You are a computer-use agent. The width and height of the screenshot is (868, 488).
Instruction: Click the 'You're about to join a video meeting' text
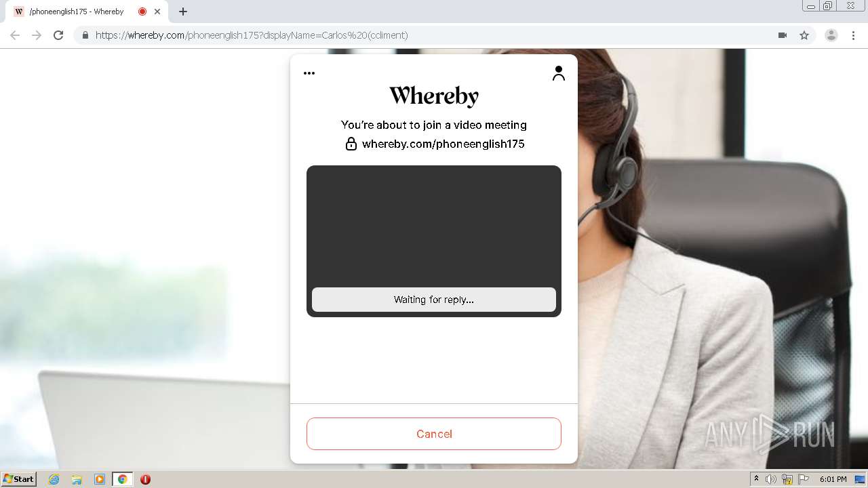point(434,125)
